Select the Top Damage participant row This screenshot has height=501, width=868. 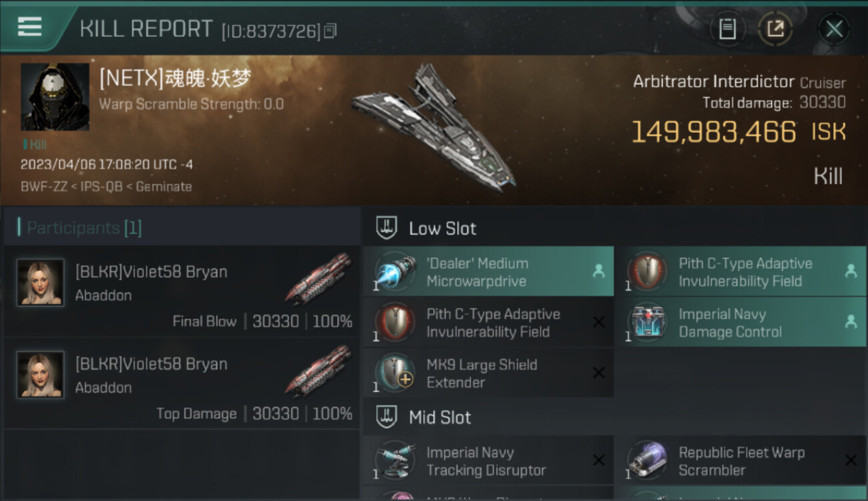[182, 383]
